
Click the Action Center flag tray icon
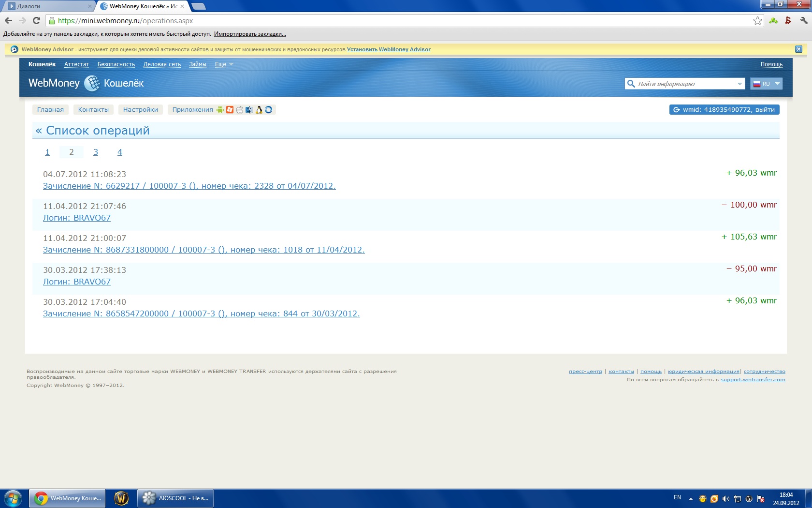761,499
